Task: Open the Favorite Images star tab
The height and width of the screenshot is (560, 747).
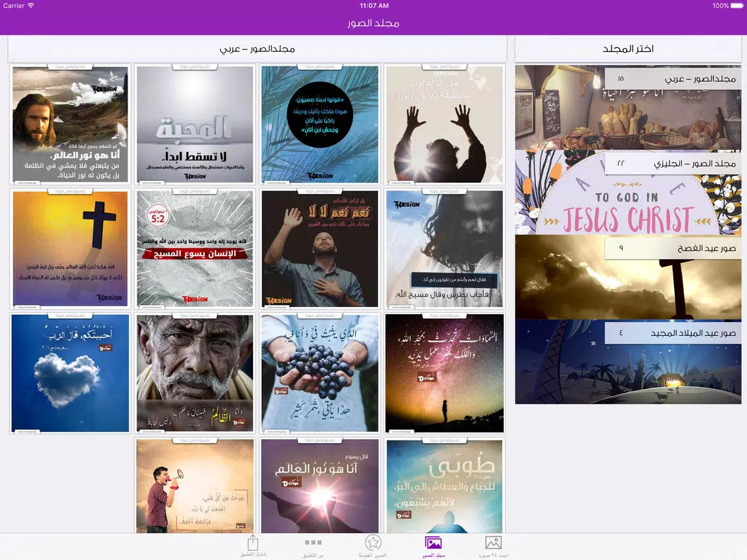Action: [373, 546]
